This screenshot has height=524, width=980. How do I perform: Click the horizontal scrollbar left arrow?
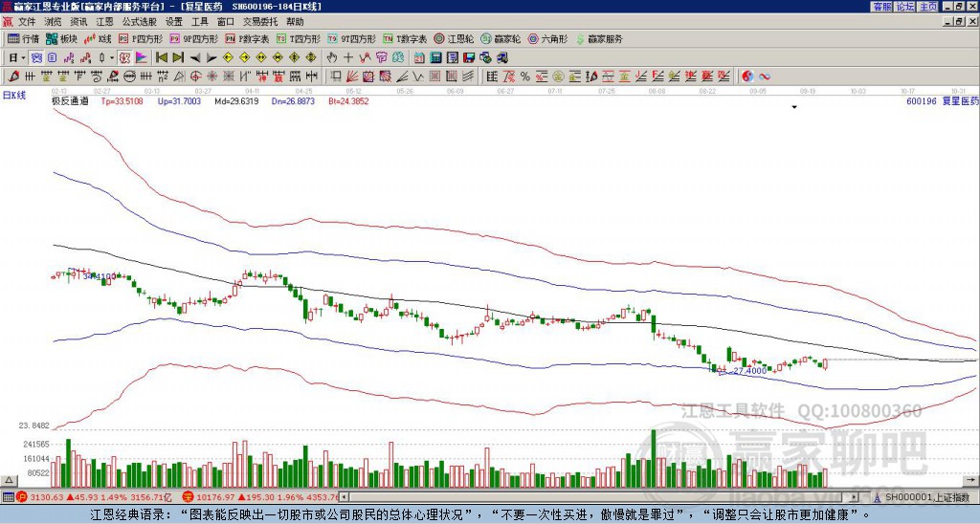coord(345,497)
